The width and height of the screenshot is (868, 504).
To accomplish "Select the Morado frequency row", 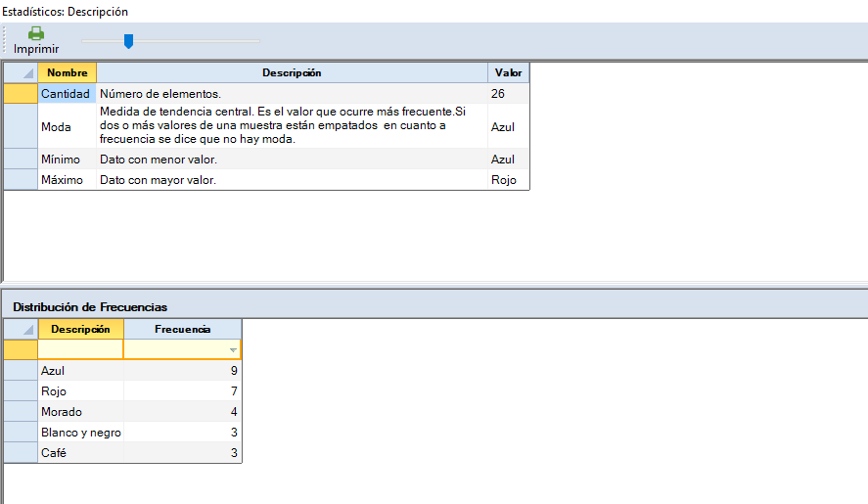I will pos(62,412).
